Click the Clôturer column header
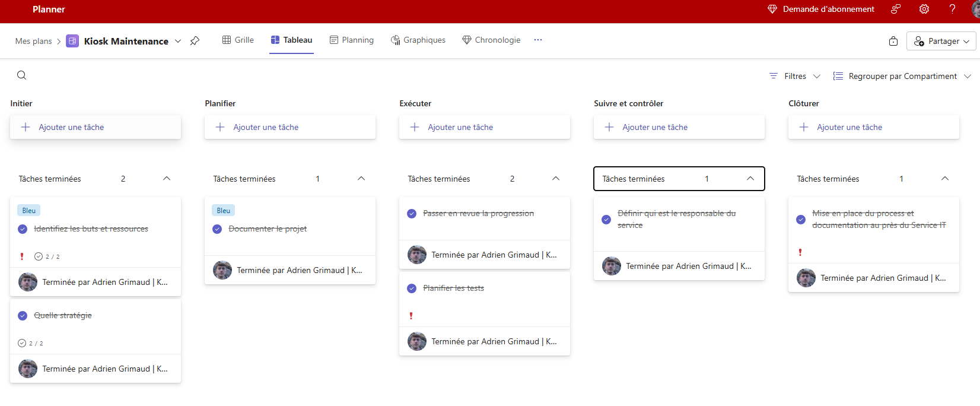Screen dimensions: 980x406 [x=804, y=103]
